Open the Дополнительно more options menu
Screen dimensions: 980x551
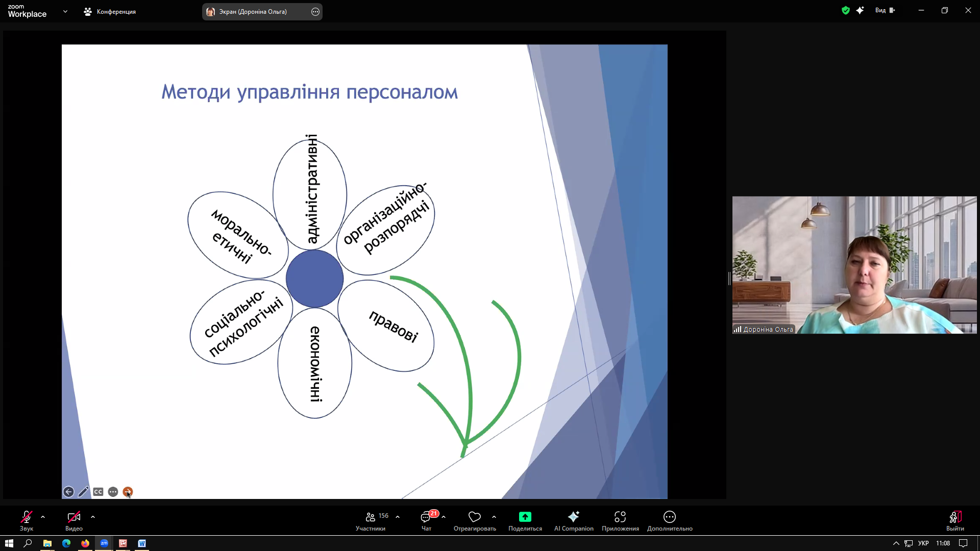pos(670,520)
